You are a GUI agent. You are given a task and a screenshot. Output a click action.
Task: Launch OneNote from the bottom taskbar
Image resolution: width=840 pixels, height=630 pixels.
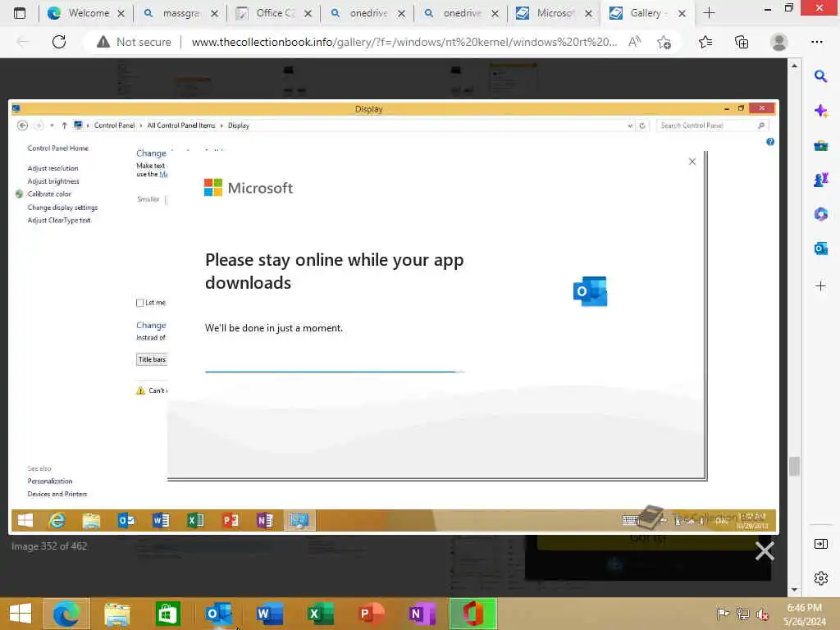[x=422, y=614]
